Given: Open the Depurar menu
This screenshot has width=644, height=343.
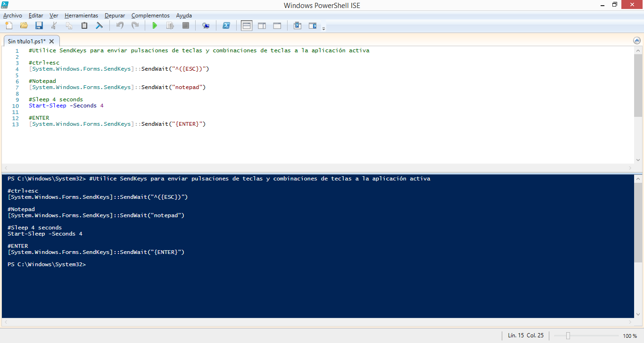Looking at the screenshot, I should pos(115,16).
